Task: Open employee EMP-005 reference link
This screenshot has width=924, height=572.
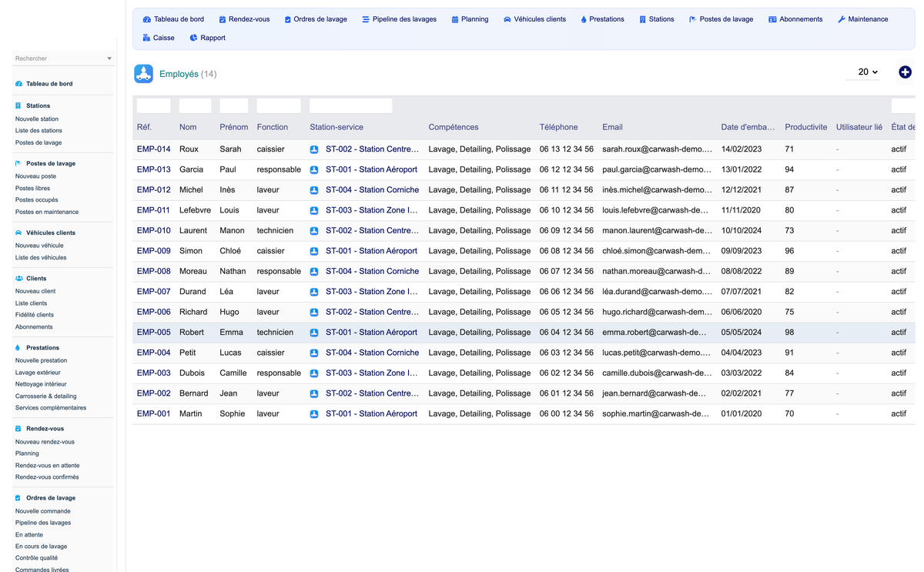Action: (154, 333)
